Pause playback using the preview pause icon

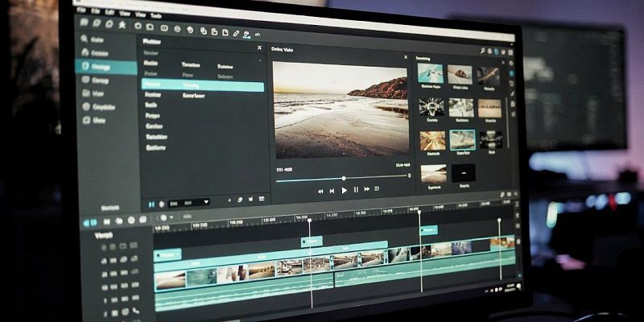[x=356, y=191]
